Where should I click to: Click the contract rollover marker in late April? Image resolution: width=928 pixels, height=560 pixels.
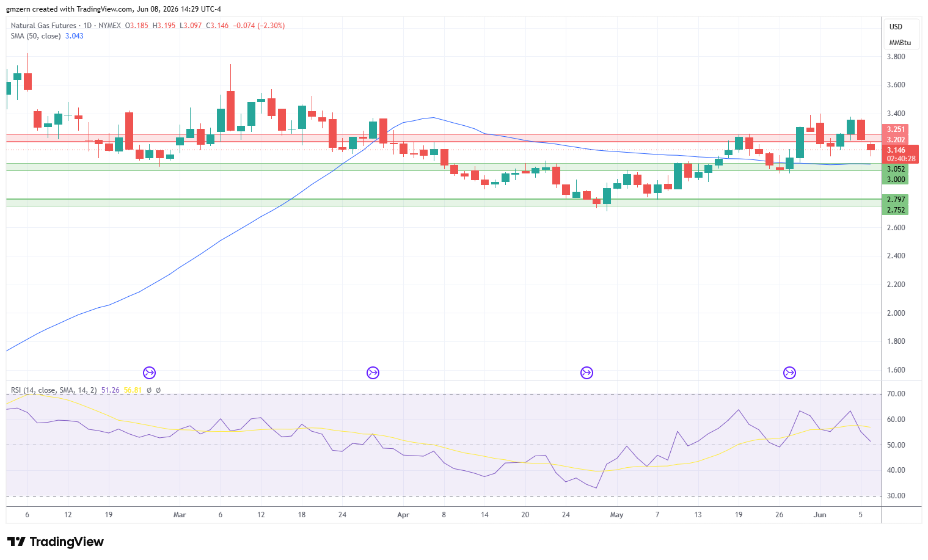pos(586,373)
